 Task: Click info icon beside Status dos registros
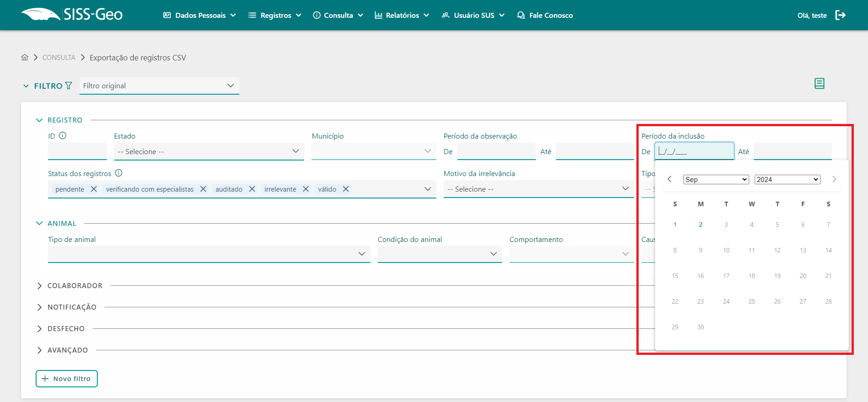(x=119, y=173)
